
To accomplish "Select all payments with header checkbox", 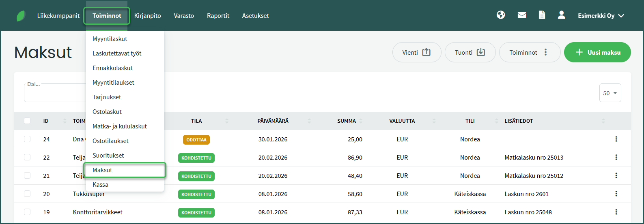I will pyautogui.click(x=27, y=121).
